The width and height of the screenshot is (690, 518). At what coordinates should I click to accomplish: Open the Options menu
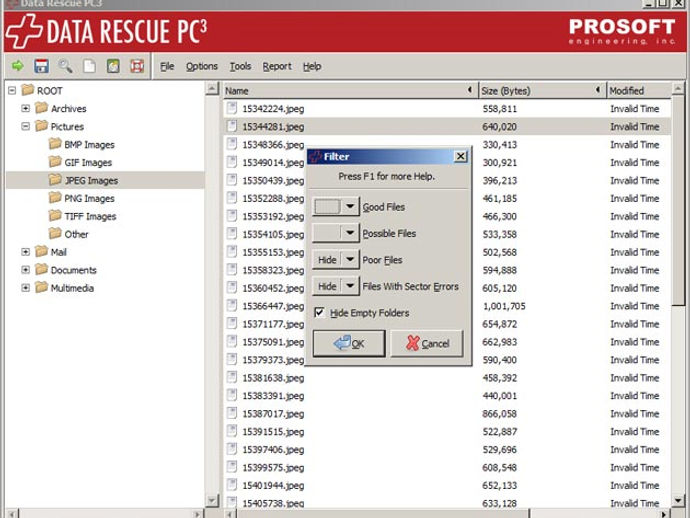pyautogui.click(x=202, y=66)
